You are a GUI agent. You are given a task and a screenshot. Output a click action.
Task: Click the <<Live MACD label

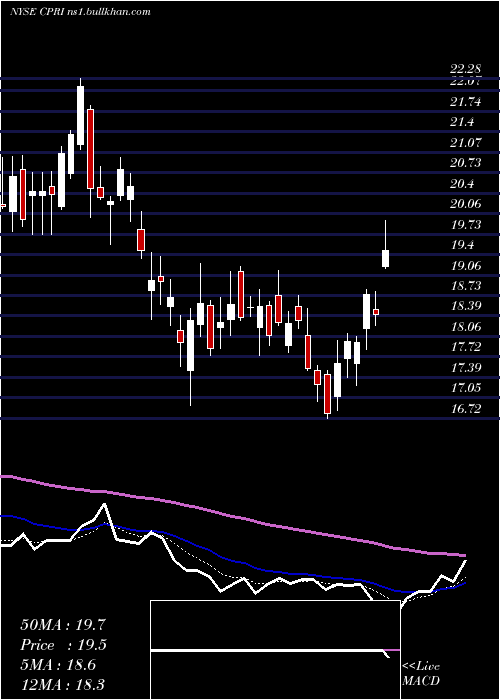pyautogui.click(x=421, y=674)
